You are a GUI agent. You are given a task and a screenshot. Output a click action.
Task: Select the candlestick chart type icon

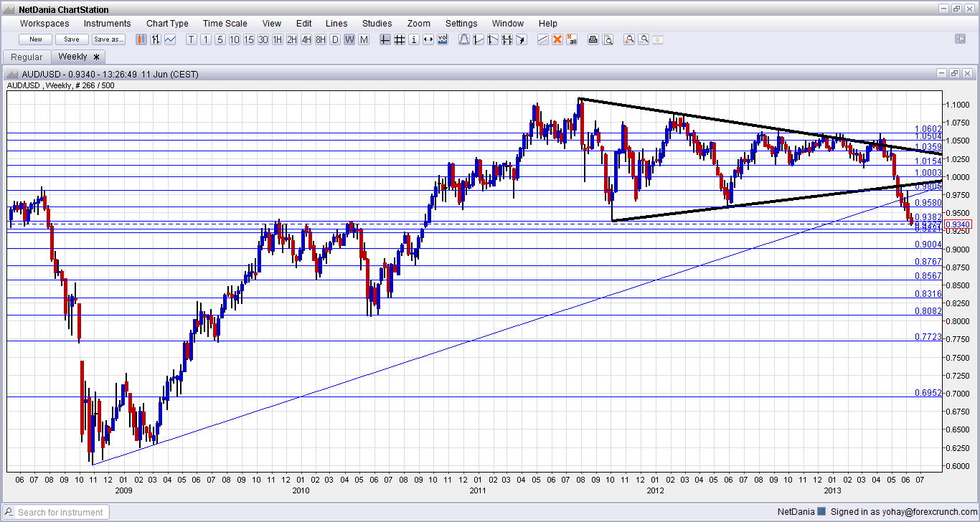click(141, 39)
